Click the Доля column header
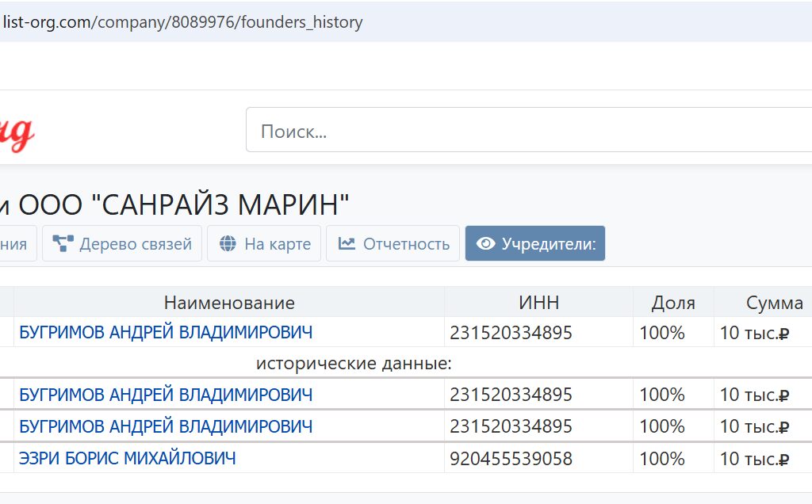This screenshot has height=504, width=812. (673, 303)
